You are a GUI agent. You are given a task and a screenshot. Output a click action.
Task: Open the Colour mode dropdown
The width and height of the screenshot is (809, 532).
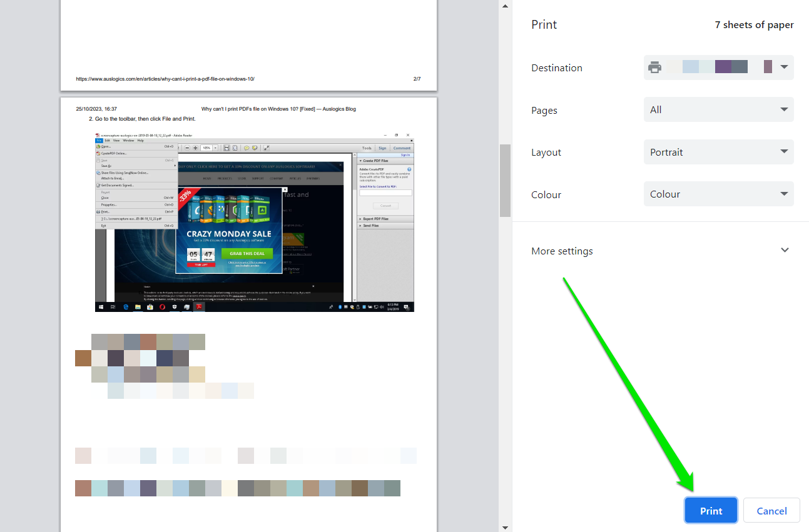(x=718, y=194)
